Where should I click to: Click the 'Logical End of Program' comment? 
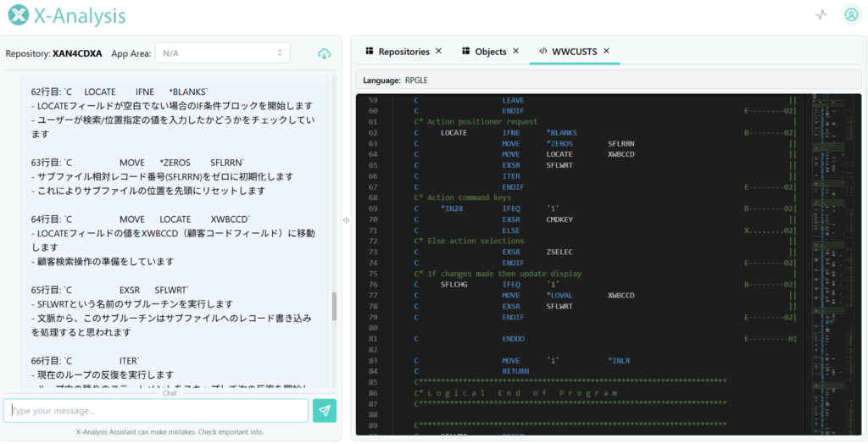(x=516, y=393)
